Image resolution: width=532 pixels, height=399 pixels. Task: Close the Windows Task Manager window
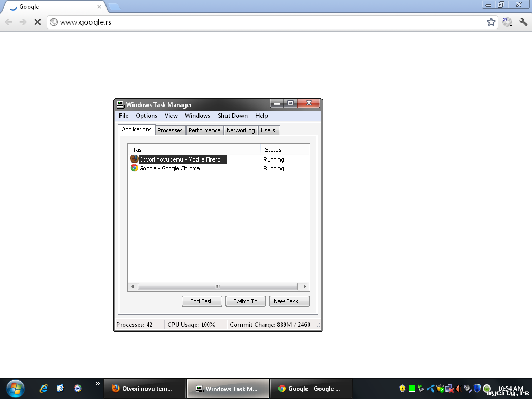[x=309, y=103]
